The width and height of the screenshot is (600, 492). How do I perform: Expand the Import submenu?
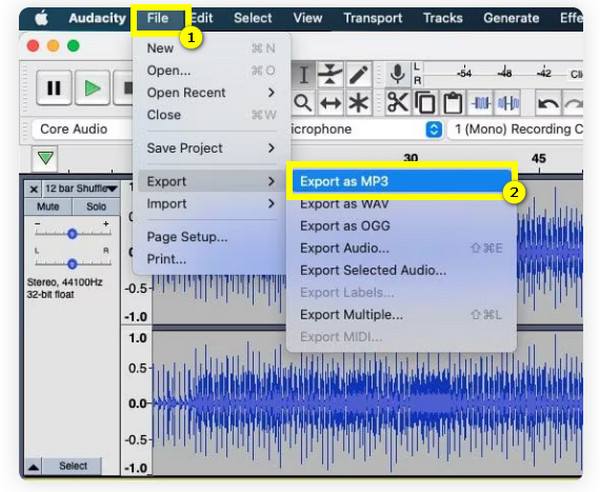(211, 204)
